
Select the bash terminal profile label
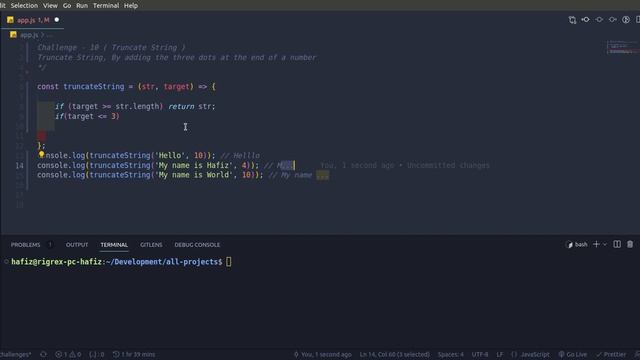point(577,244)
